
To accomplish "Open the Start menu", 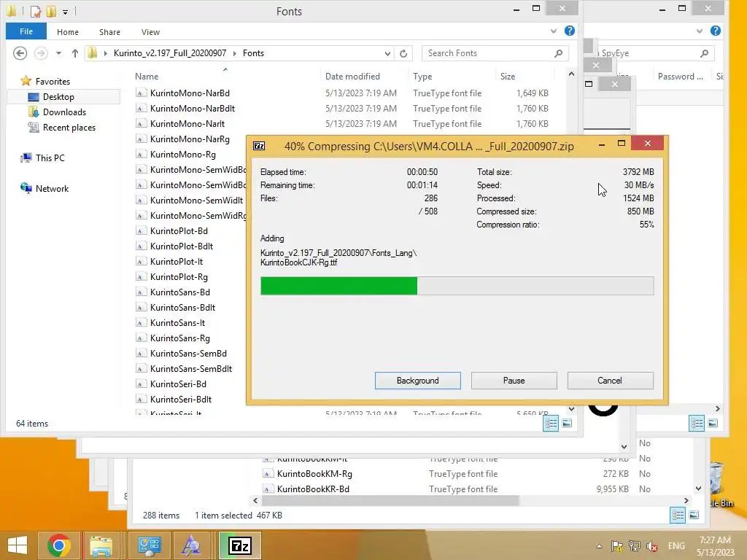I will [x=18, y=545].
